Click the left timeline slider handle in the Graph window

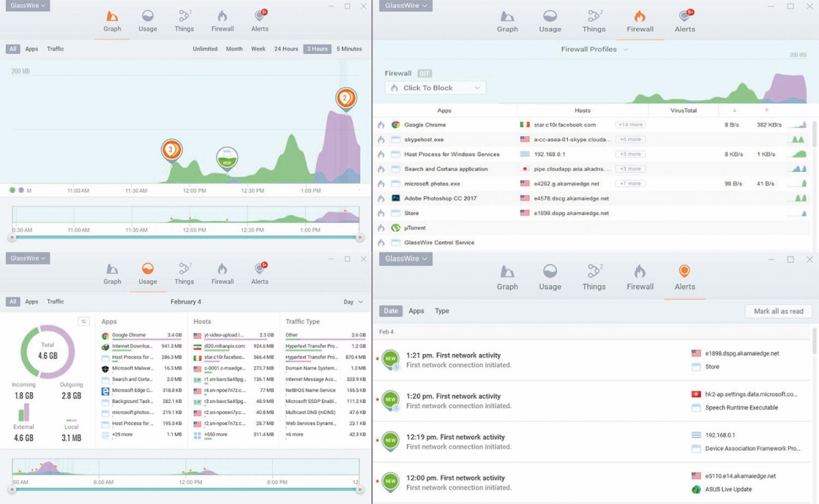[x=12, y=237]
